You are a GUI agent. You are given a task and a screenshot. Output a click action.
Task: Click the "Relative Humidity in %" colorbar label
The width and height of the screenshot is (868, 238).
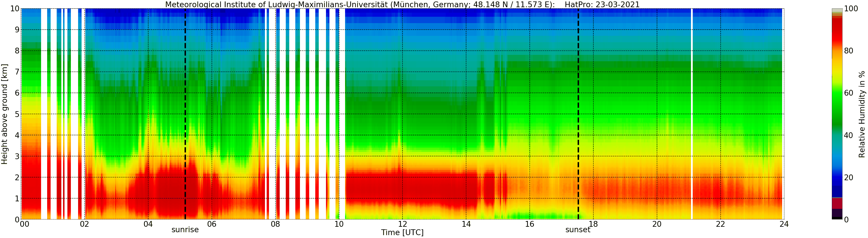click(x=862, y=114)
